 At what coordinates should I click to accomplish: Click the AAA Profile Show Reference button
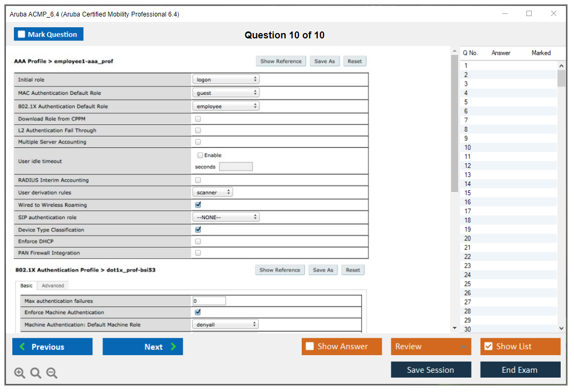pos(281,61)
